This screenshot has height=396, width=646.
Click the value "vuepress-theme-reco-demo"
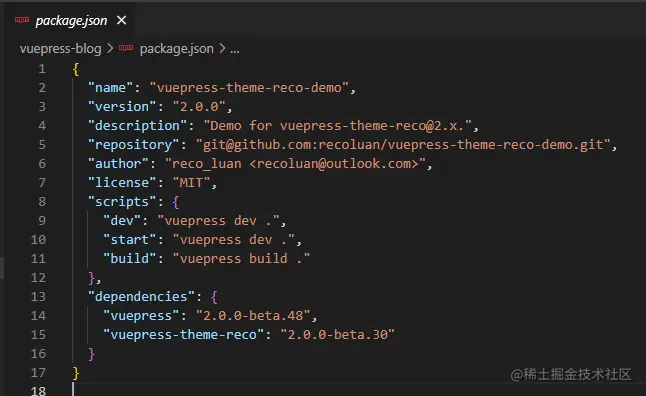click(249, 88)
